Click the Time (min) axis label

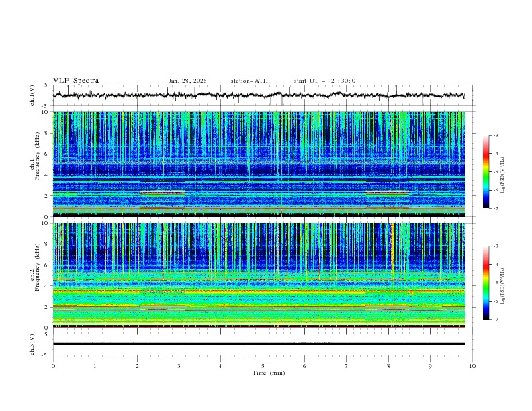click(267, 372)
